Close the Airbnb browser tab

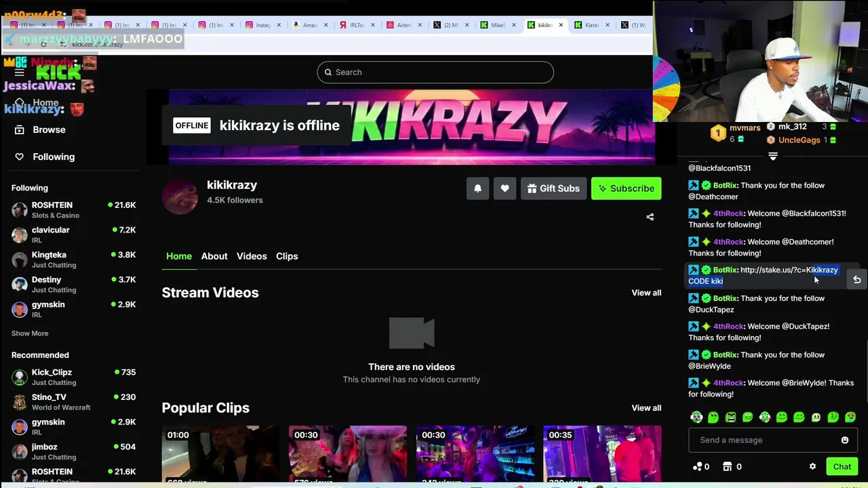point(420,25)
